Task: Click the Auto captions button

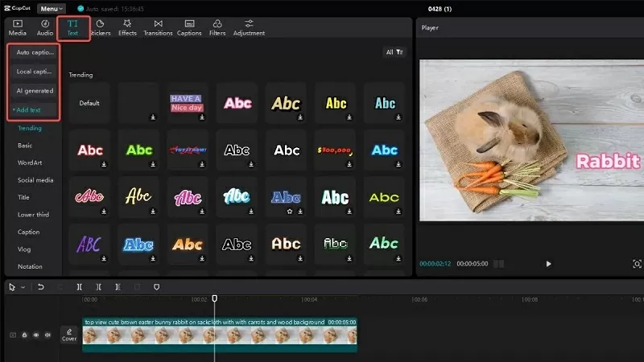Action: click(34, 51)
